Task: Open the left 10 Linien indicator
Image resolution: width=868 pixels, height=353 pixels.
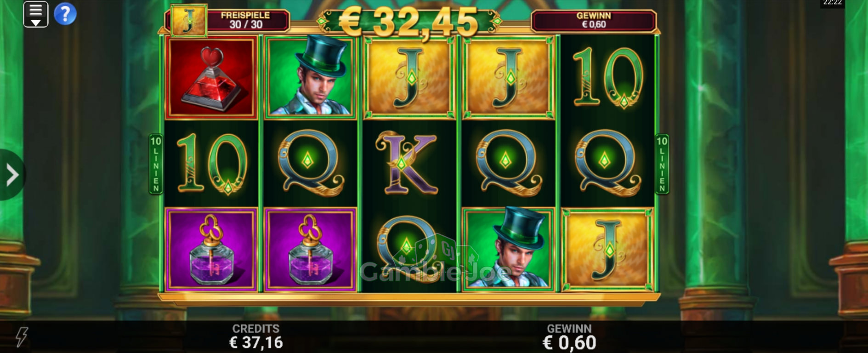Action: [156, 164]
